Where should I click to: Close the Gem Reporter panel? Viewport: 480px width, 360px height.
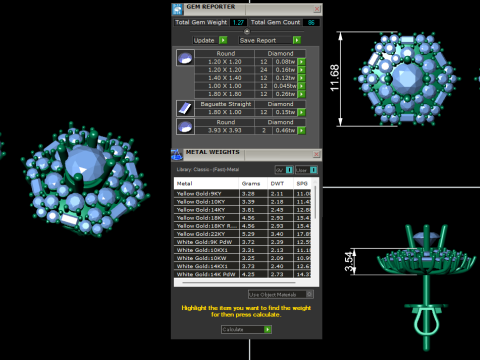[x=317, y=9]
